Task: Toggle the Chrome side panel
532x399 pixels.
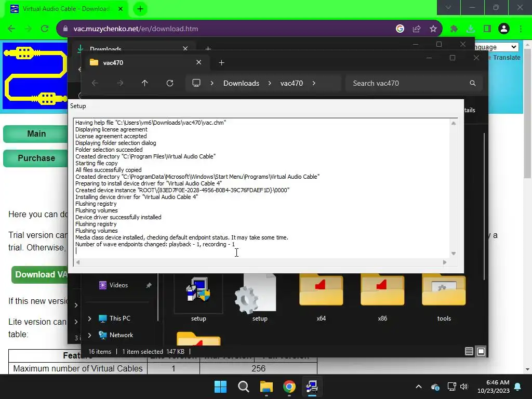Action: coord(487,29)
